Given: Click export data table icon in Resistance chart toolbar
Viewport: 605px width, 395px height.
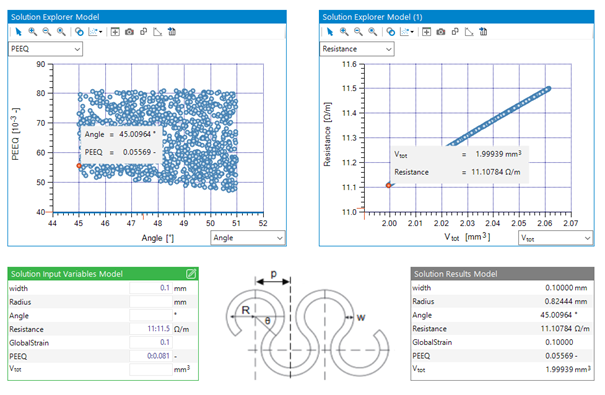Looking at the screenshot, I should pyautogui.click(x=483, y=32).
